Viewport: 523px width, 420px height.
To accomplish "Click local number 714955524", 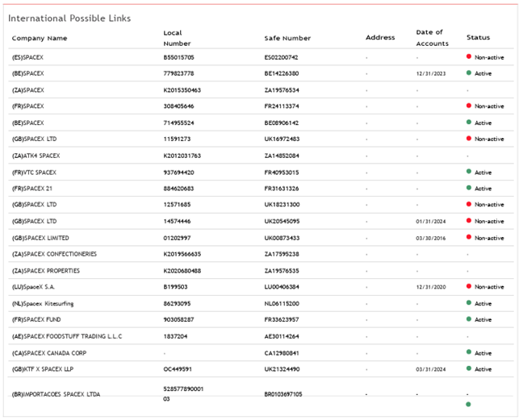I will (x=178, y=123).
